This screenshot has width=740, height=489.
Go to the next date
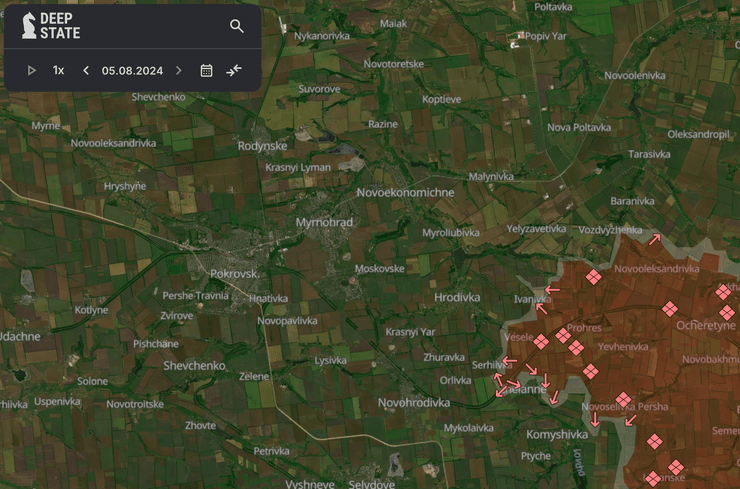click(x=179, y=70)
